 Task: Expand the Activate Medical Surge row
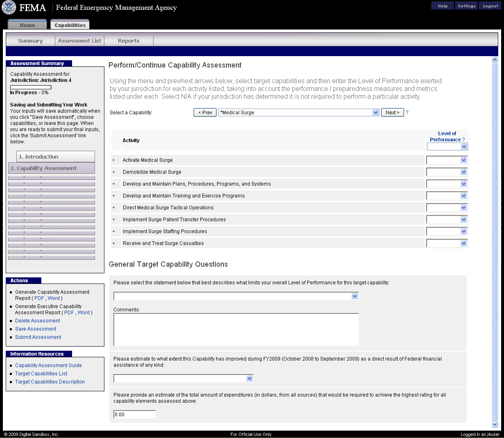pyautogui.click(x=114, y=160)
